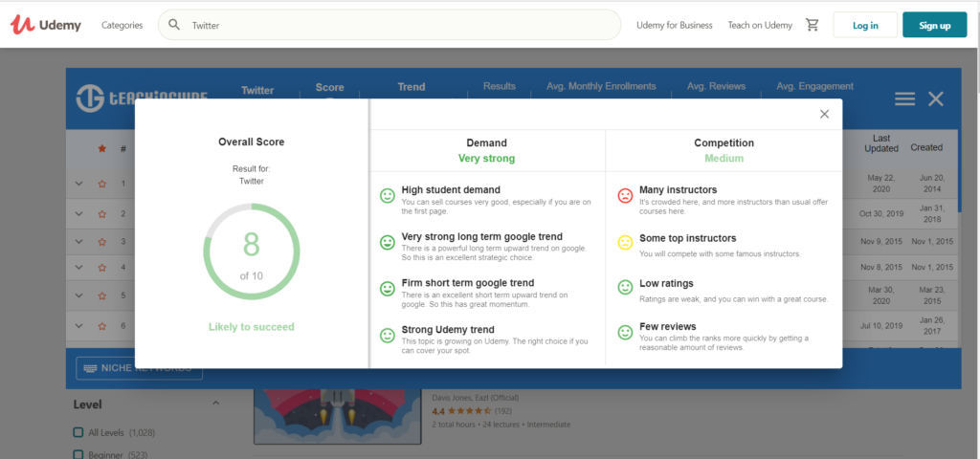
Task: Click the Oct 30, 2019 date cell
Action: (881, 213)
